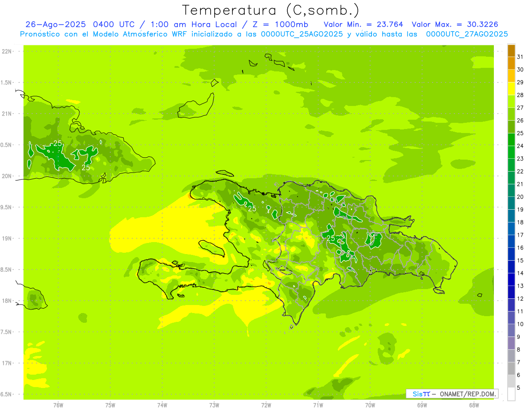This screenshot has height=411, width=532.
Task: Click legend scale label '20'
Action: click(520, 197)
